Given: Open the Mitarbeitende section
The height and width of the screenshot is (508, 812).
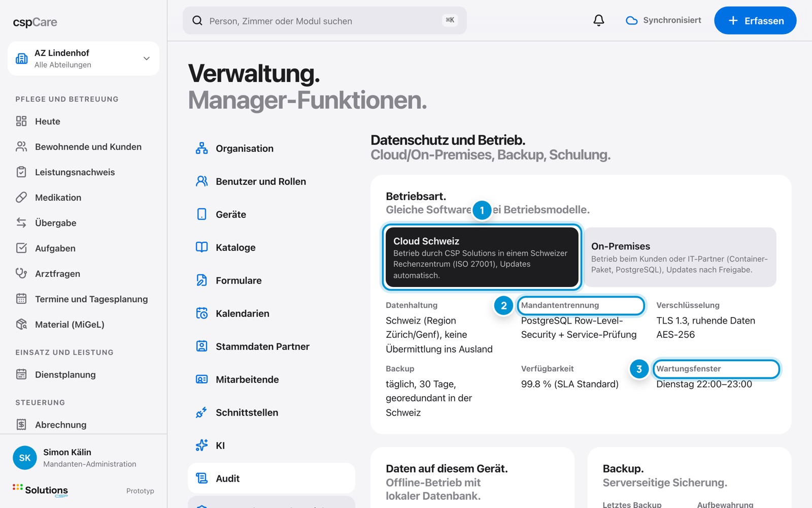Looking at the screenshot, I should 272,379.
